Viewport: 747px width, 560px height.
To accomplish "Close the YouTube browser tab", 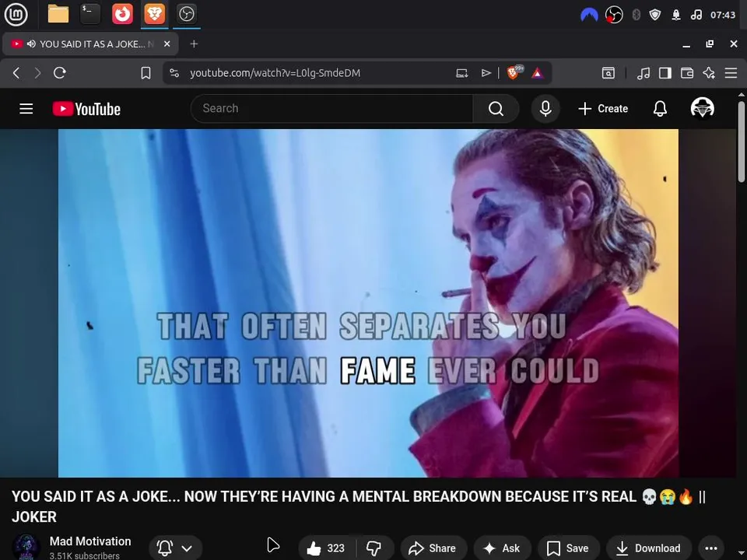I will [167, 44].
